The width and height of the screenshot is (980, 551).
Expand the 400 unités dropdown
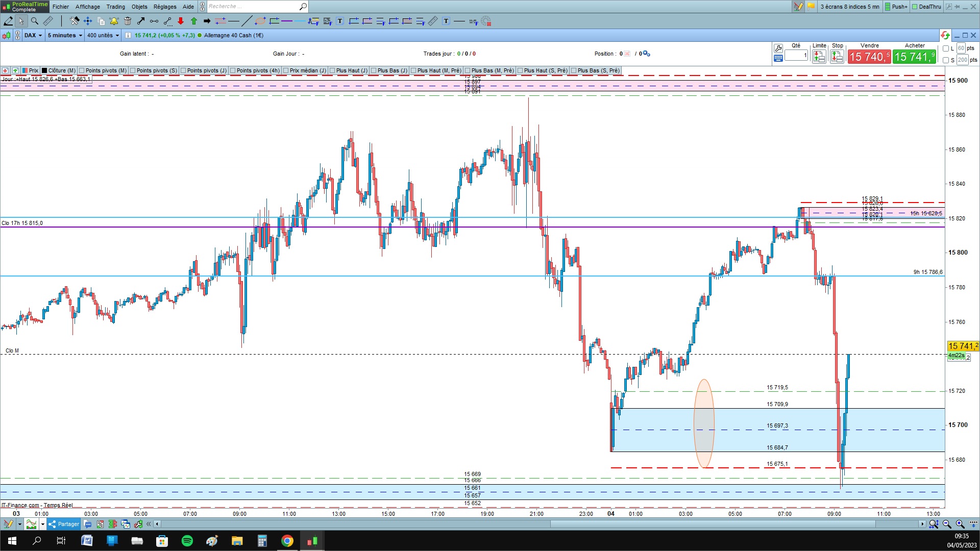103,35
